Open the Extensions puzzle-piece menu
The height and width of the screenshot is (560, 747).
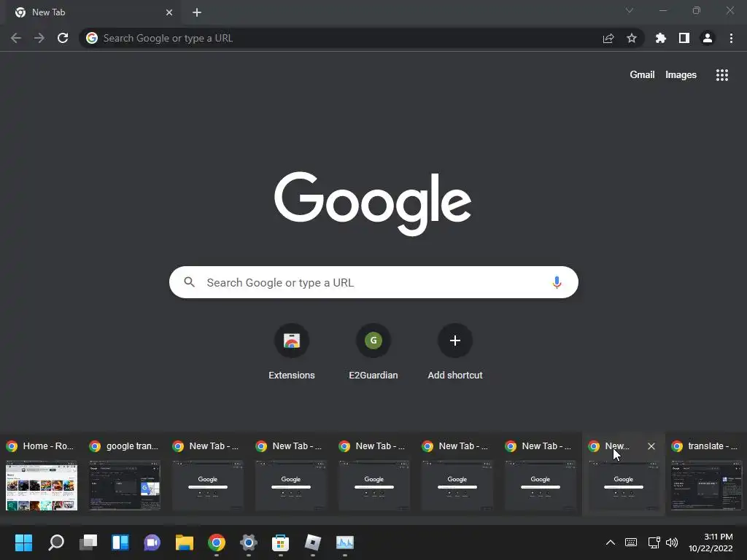660,38
